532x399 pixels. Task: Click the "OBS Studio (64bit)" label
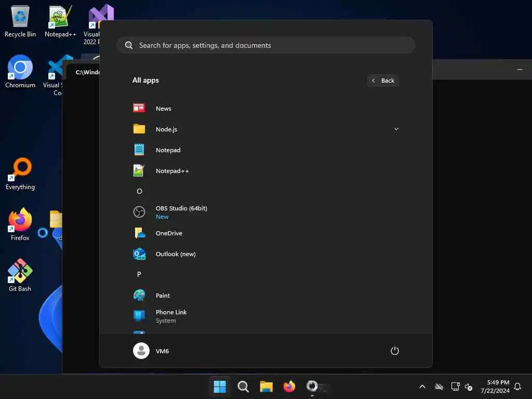pos(181,208)
